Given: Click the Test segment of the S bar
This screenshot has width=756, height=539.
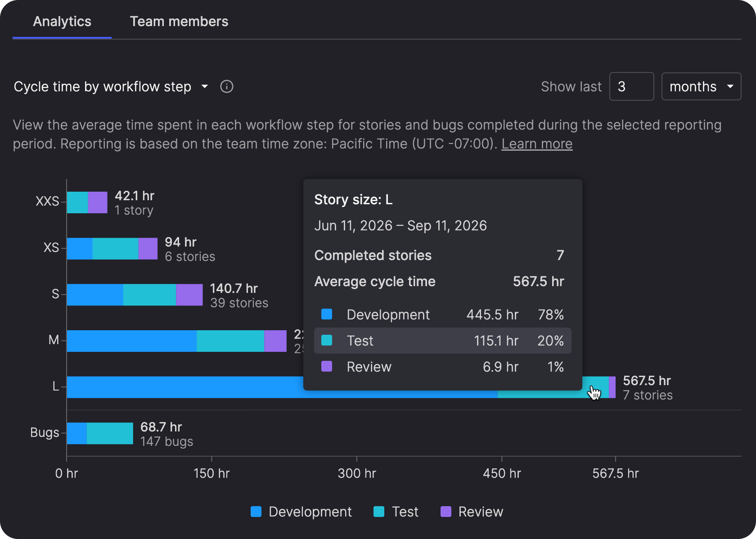Looking at the screenshot, I should click(149, 295).
